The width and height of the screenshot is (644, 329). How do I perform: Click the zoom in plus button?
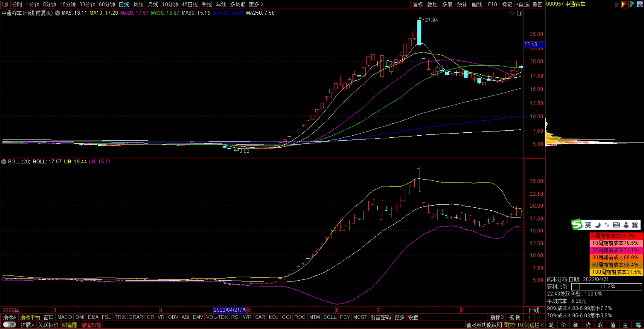(x=529, y=317)
